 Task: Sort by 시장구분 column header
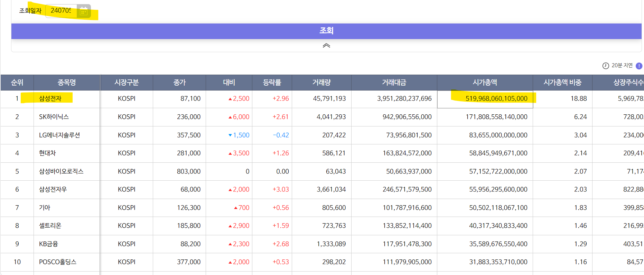[x=127, y=83]
